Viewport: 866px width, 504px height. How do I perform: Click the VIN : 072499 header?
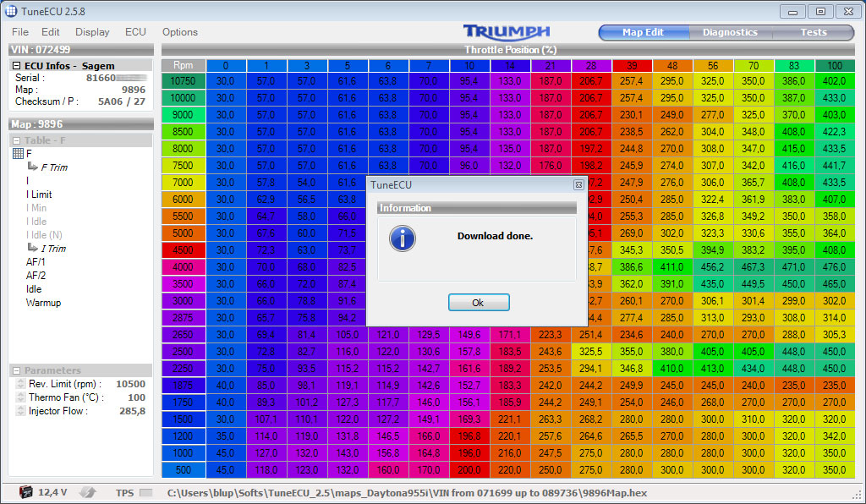(x=81, y=49)
